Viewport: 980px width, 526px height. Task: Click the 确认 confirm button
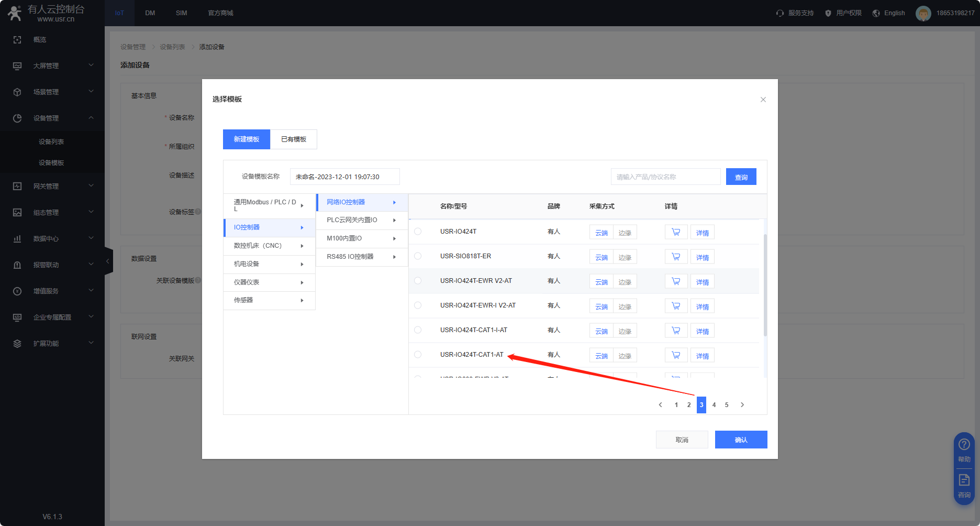(x=741, y=440)
